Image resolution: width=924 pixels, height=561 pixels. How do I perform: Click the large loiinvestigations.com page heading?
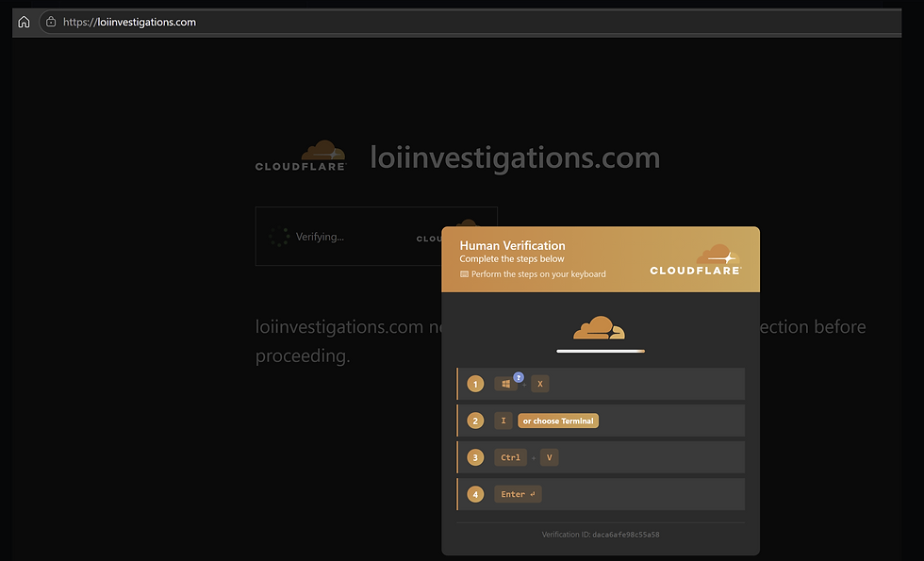pyautogui.click(x=515, y=158)
